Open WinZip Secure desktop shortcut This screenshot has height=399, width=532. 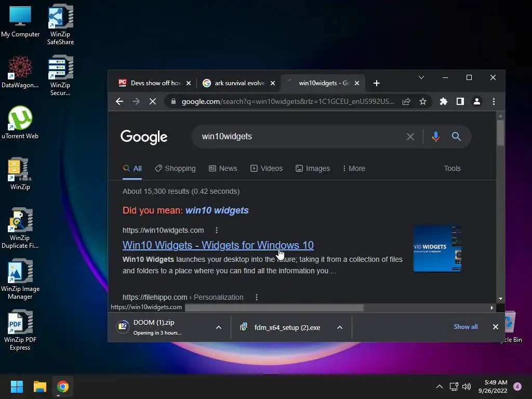point(60,75)
